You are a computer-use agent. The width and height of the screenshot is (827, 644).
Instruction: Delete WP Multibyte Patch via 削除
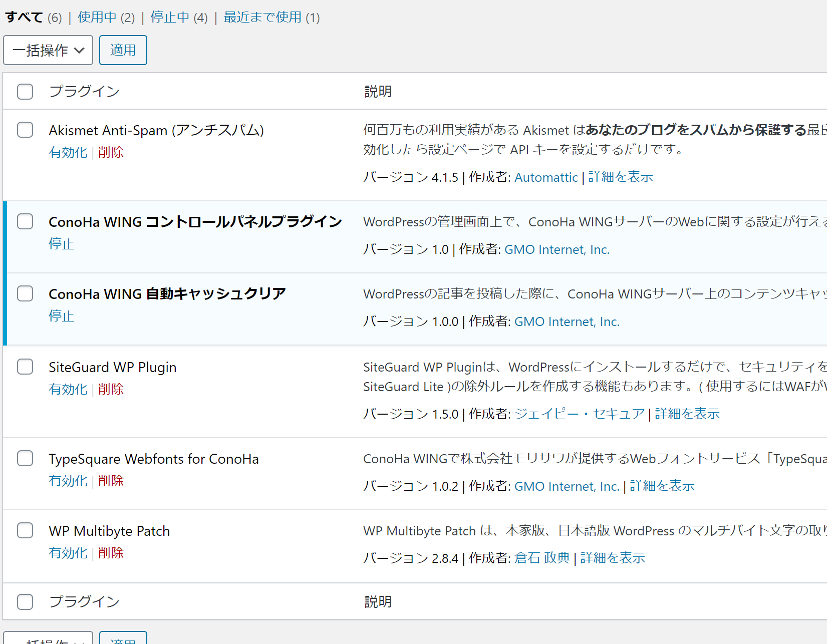[x=111, y=553]
